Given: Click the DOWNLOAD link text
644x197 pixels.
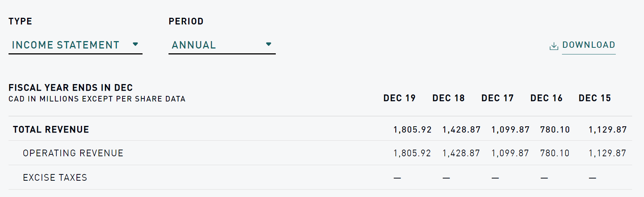Looking at the screenshot, I should point(589,45).
